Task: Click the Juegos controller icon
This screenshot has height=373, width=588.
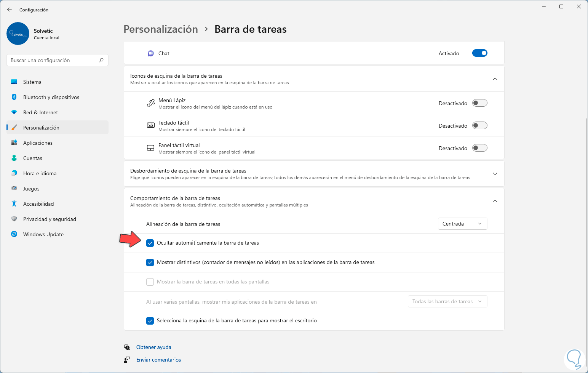Action: tap(14, 188)
